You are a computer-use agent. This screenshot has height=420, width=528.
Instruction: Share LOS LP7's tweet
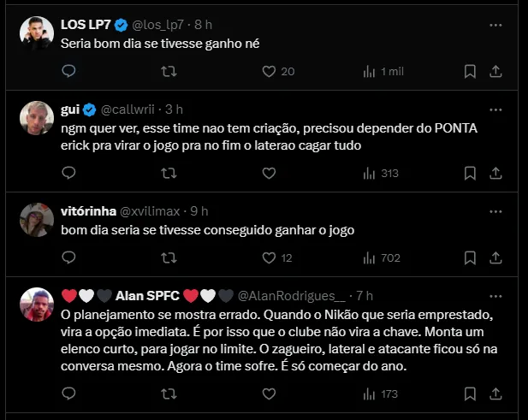tap(495, 72)
